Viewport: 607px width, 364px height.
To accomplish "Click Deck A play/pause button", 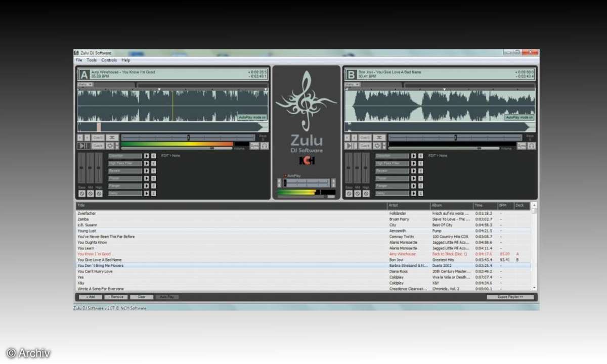I will [83, 146].
